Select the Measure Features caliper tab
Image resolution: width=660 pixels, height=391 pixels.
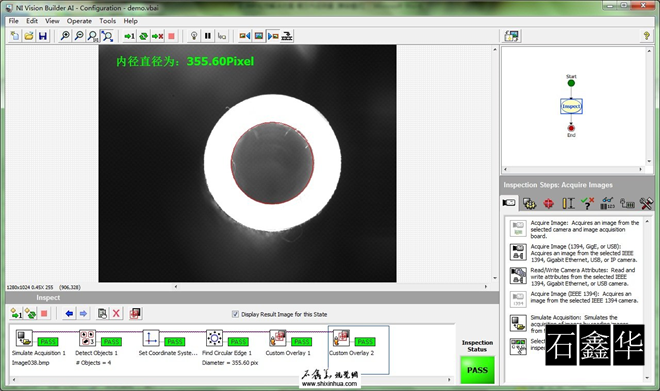pyautogui.click(x=568, y=204)
